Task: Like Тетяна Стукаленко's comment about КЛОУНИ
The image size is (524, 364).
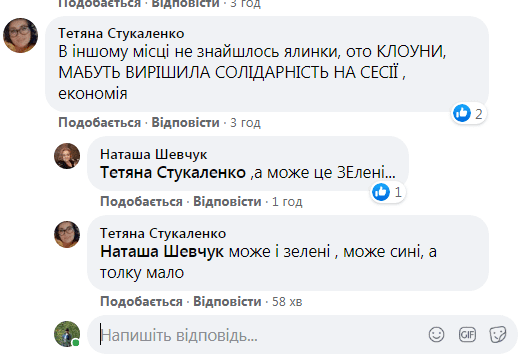Action: click(100, 123)
